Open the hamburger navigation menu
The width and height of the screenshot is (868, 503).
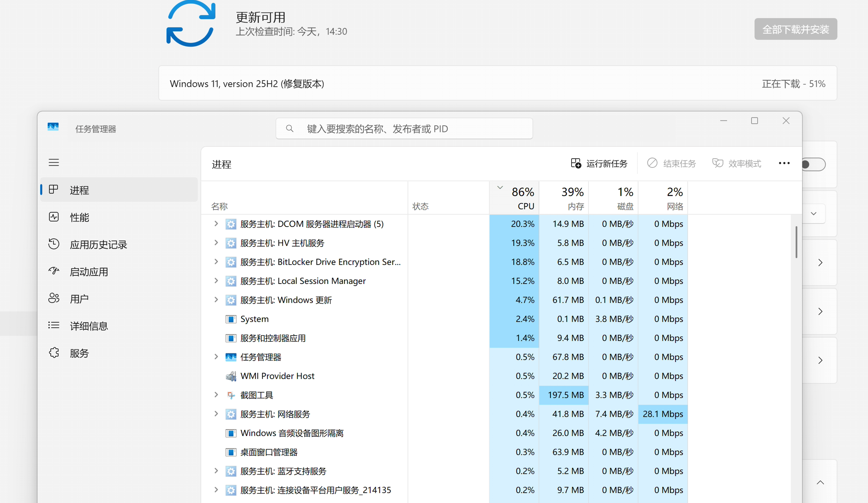pos(54,162)
